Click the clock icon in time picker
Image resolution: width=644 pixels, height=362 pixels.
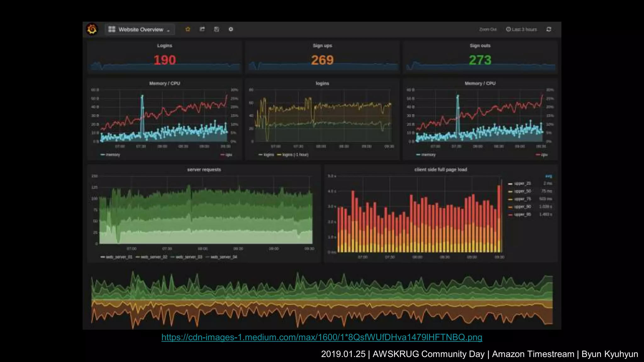pyautogui.click(x=508, y=29)
